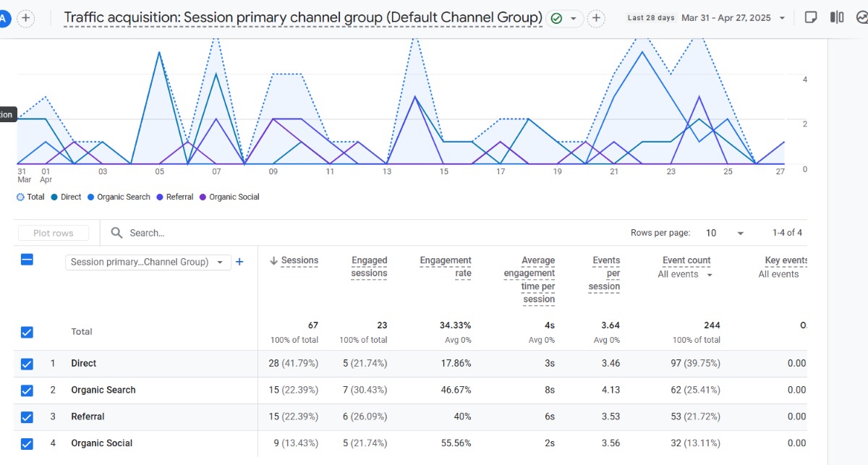868x465 pixels.
Task: Click the magnifier icon in the table search
Action: [116, 233]
